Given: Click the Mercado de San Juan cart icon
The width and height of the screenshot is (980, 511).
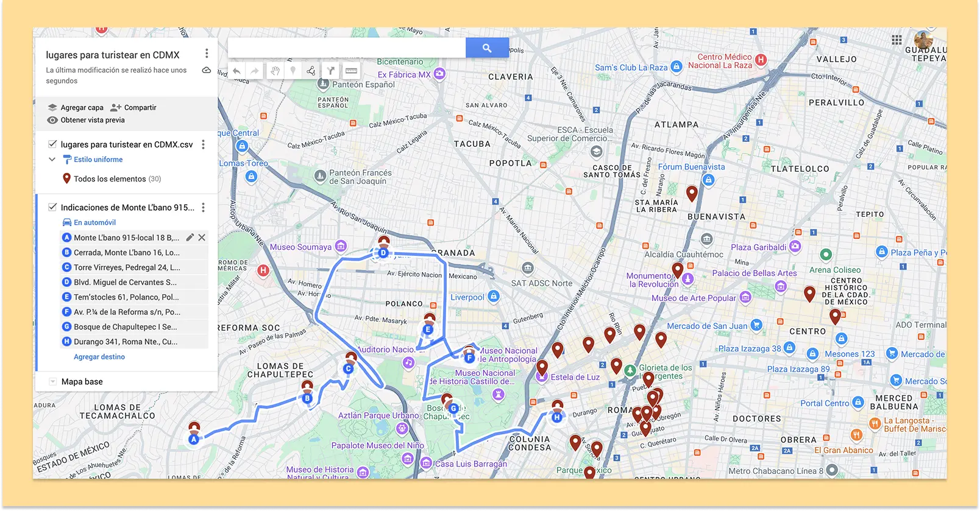Looking at the screenshot, I should pos(756,325).
